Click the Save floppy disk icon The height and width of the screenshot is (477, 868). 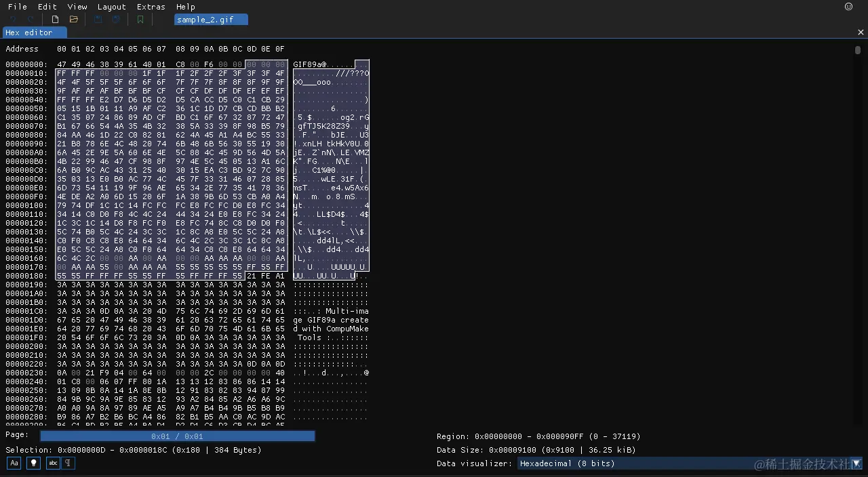click(98, 20)
